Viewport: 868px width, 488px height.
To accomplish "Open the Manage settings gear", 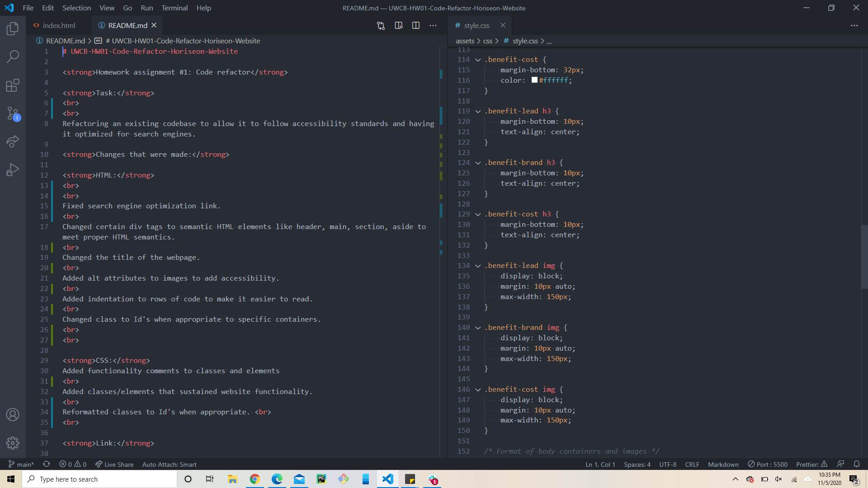I will point(12,443).
